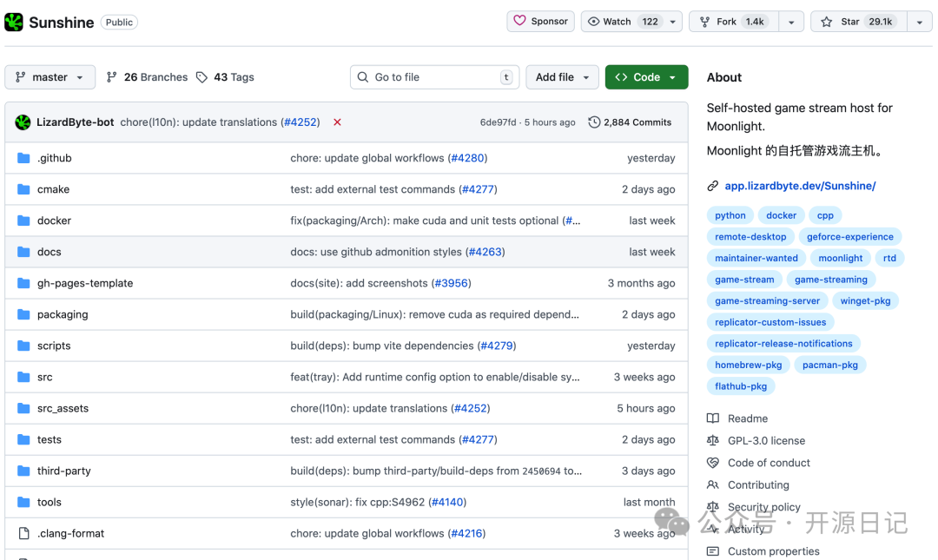938x560 pixels.
Task: Open the .clang-format file
Action: click(x=70, y=533)
